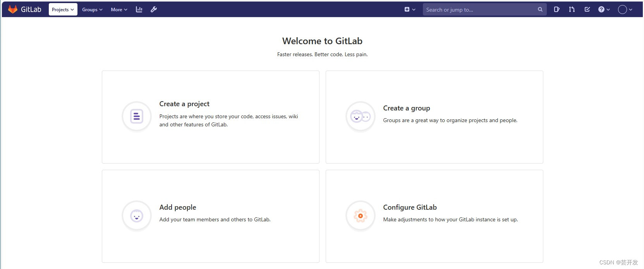Open the user avatar menu
The image size is (644, 269).
pyautogui.click(x=625, y=10)
